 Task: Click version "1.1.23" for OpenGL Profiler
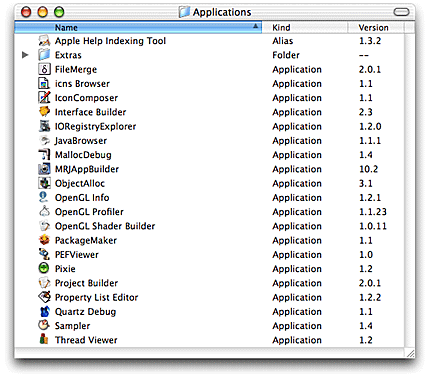[373, 212]
